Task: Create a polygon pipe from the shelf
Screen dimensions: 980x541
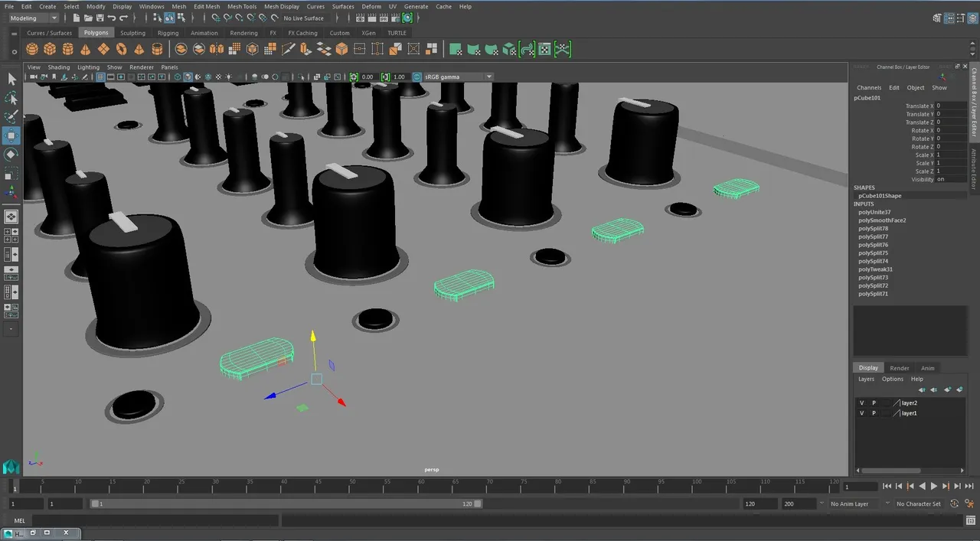Action: [x=157, y=49]
